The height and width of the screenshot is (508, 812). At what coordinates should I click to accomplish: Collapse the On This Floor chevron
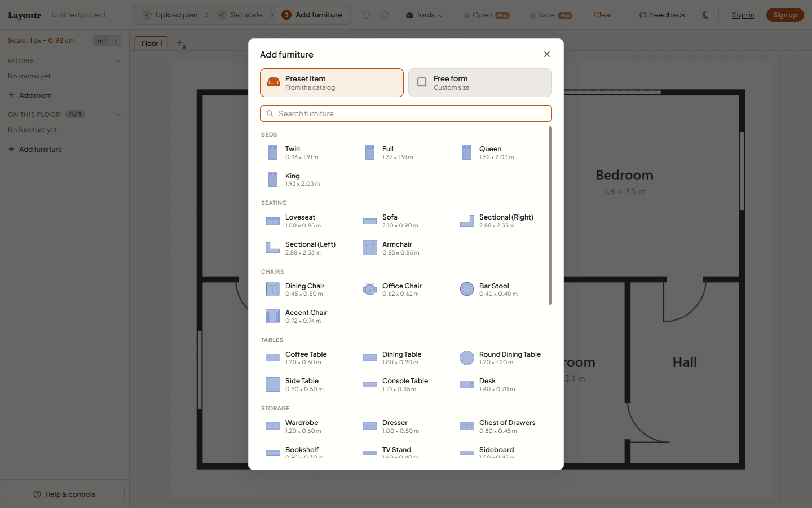(118, 115)
